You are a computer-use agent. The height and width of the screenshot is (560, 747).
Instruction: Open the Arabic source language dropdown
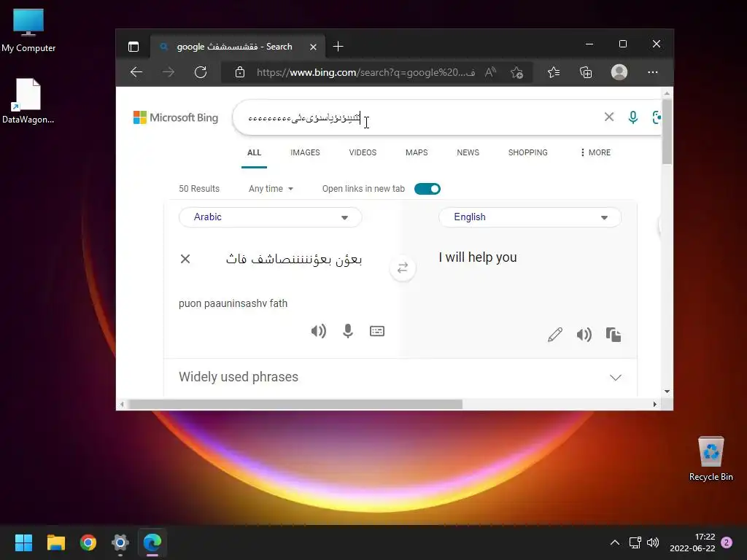[x=270, y=217]
